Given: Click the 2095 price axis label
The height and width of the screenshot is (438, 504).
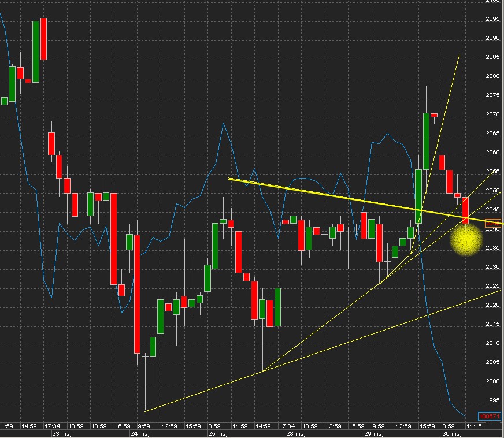Looking at the screenshot, I should 492,19.
